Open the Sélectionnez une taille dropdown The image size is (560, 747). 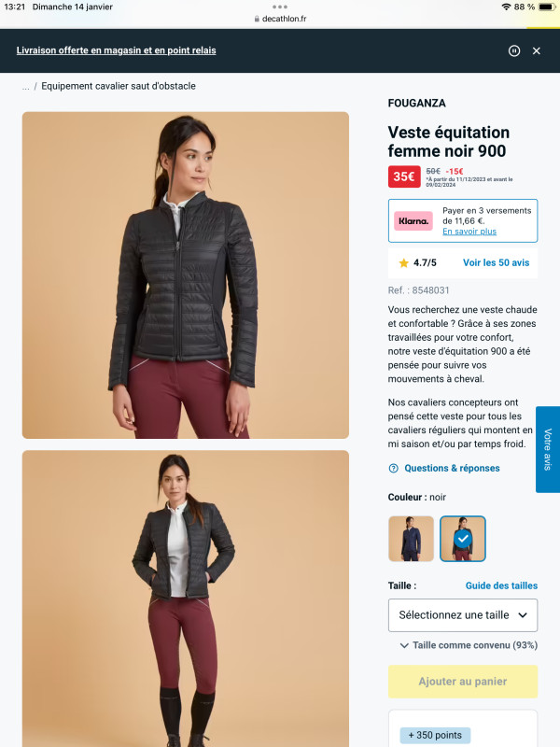[463, 615]
